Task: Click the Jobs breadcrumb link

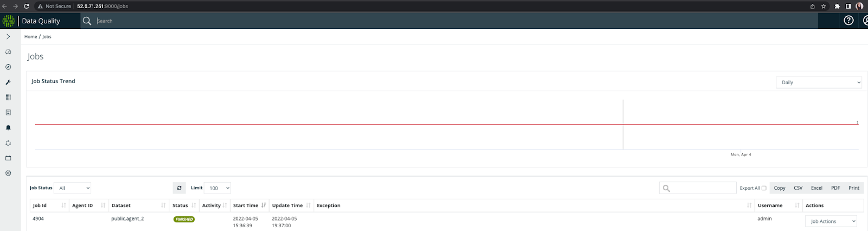Action: click(x=47, y=37)
